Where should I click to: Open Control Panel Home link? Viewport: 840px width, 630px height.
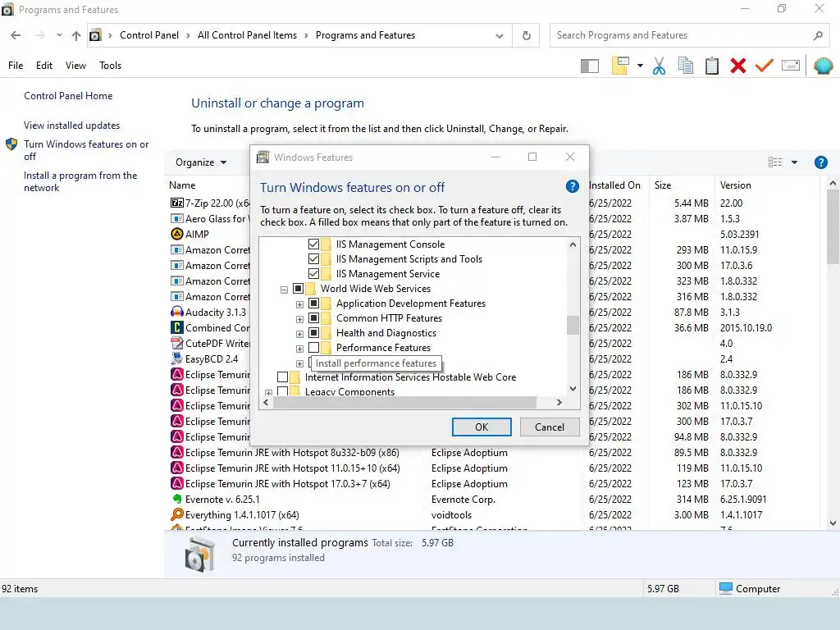[68, 96]
